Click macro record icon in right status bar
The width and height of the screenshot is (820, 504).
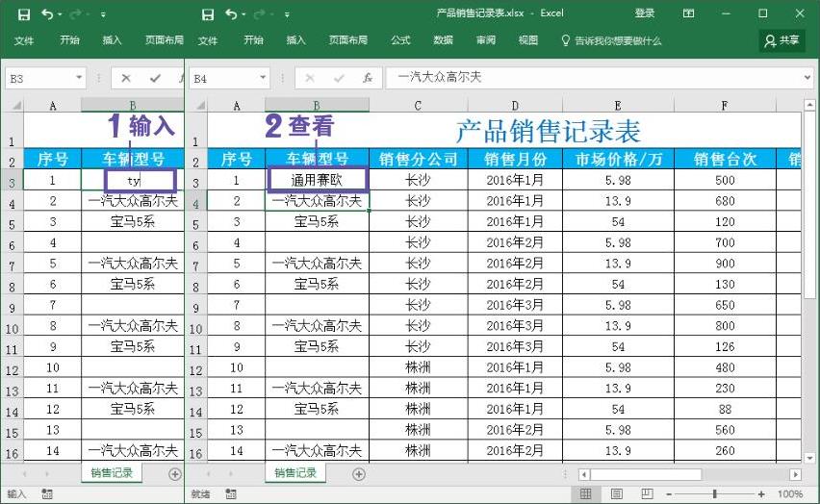click(231, 494)
